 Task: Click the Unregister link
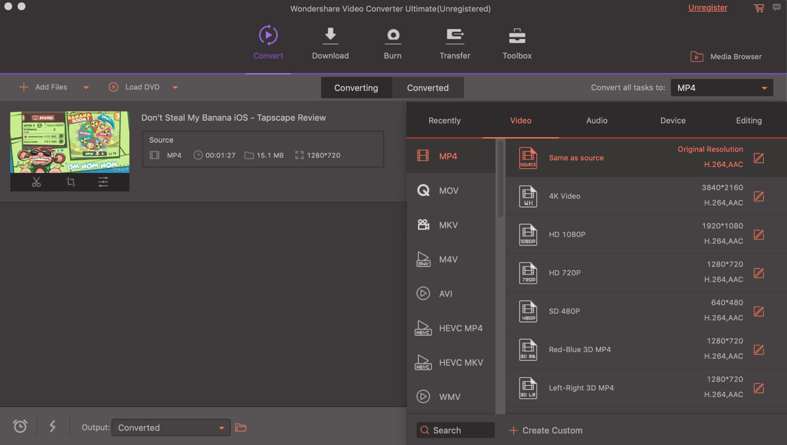click(707, 8)
